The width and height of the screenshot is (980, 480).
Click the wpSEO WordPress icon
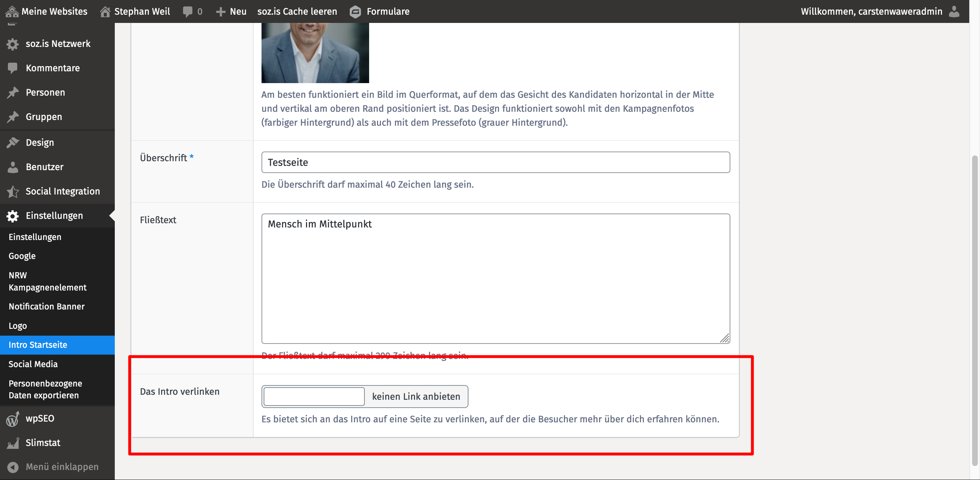(13, 419)
